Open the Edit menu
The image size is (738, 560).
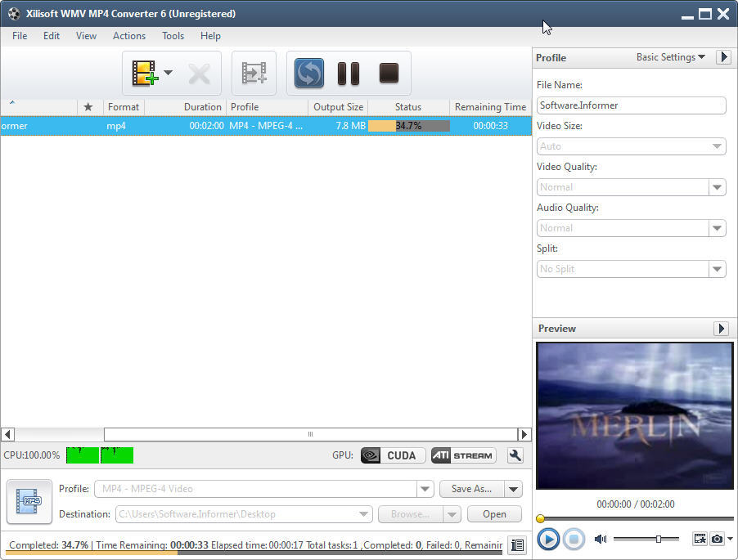52,36
